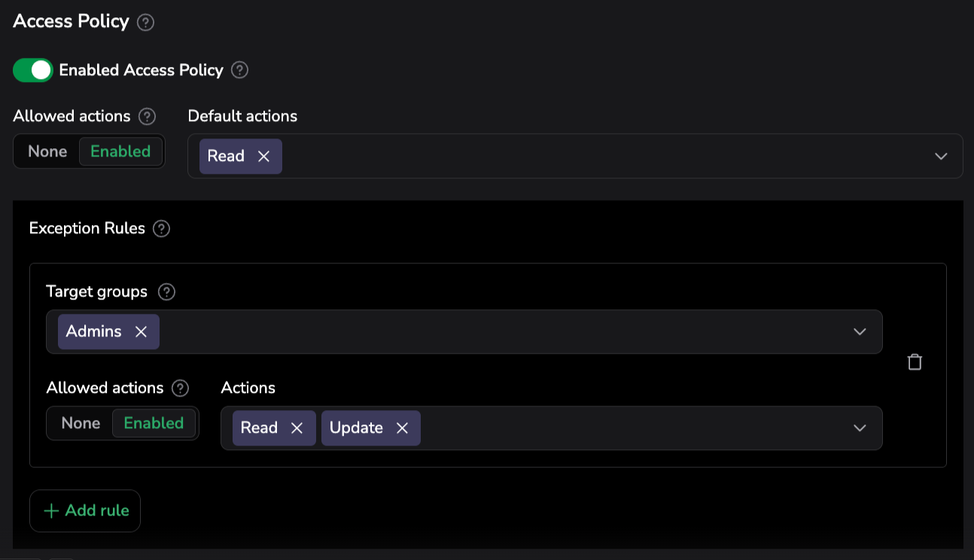The height and width of the screenshot is (560, 974).
Task: Toggle the Enabled Access Policy switch
Action: (x=33, y=70)
